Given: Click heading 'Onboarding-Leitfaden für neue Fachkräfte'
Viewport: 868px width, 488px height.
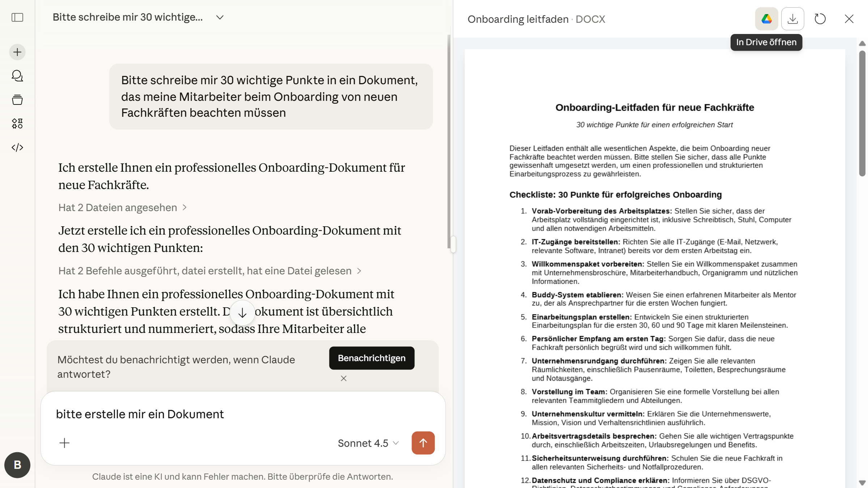Looking at the screenshot, I should 655,107.
